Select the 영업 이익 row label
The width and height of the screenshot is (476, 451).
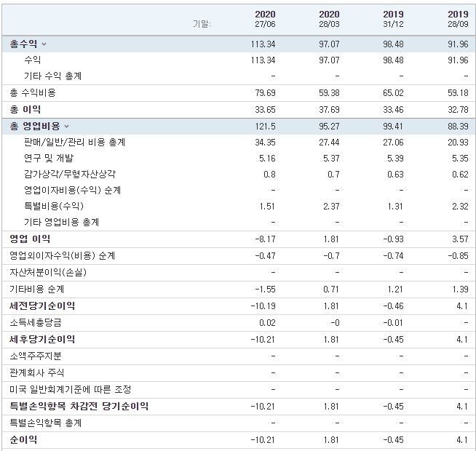click(30, 239)
